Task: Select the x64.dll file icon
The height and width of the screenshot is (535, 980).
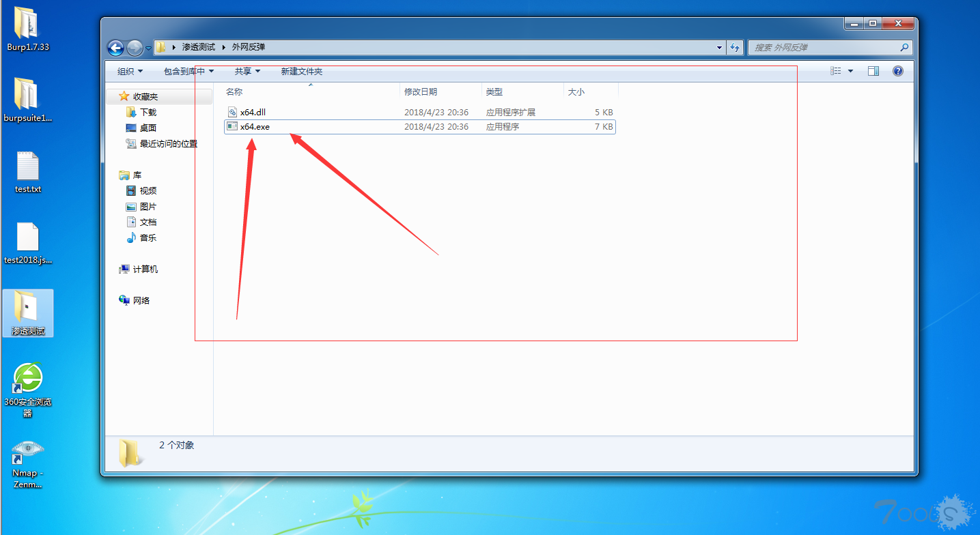Action: click(x=232, y=112)
